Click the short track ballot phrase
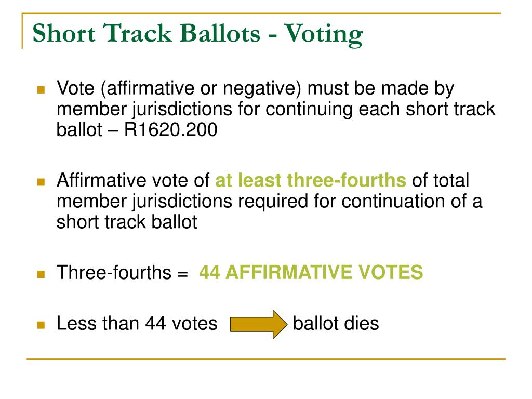532x399 pixels. (127, 222)
